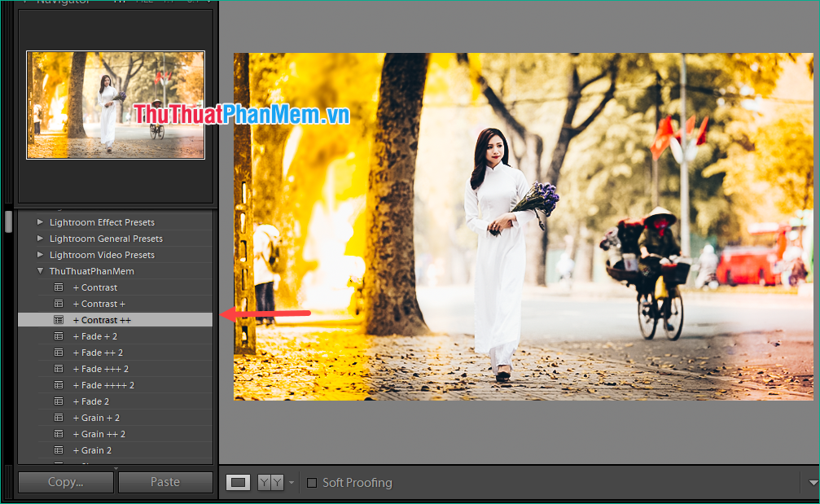Click the preset icon beside + Contrast +
Viewport: 820px width, 504px height.
[x=58, y=303]
